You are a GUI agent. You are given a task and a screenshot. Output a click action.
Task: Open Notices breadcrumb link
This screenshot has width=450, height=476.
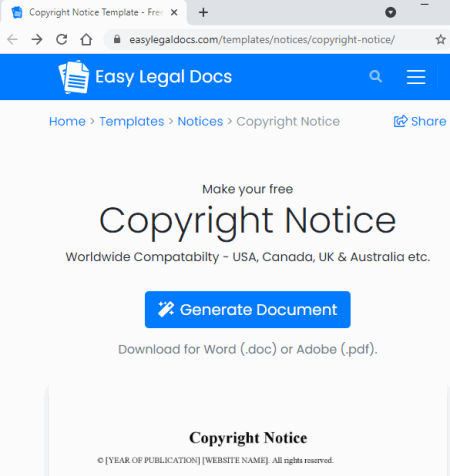[x=200, y=121]
